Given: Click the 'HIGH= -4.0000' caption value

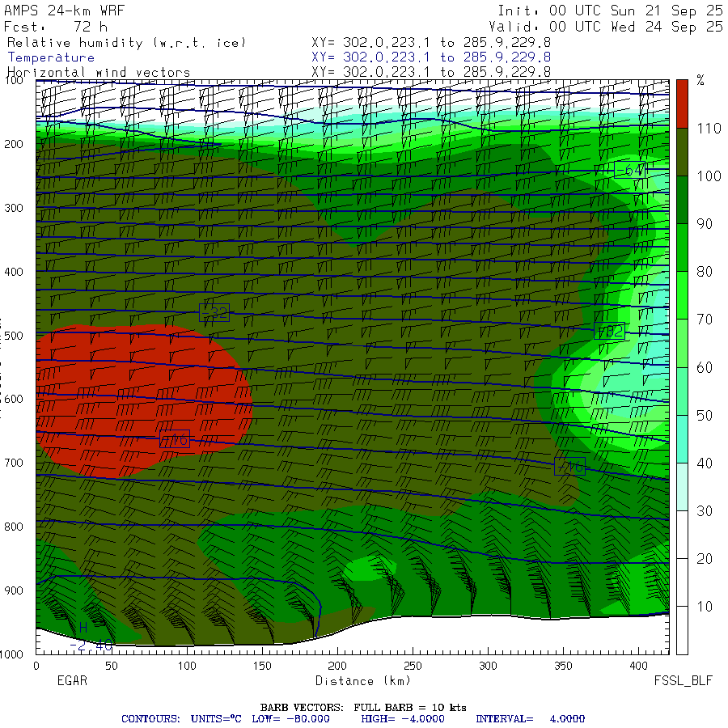Looking at the screenshot, I should (403, 719).
